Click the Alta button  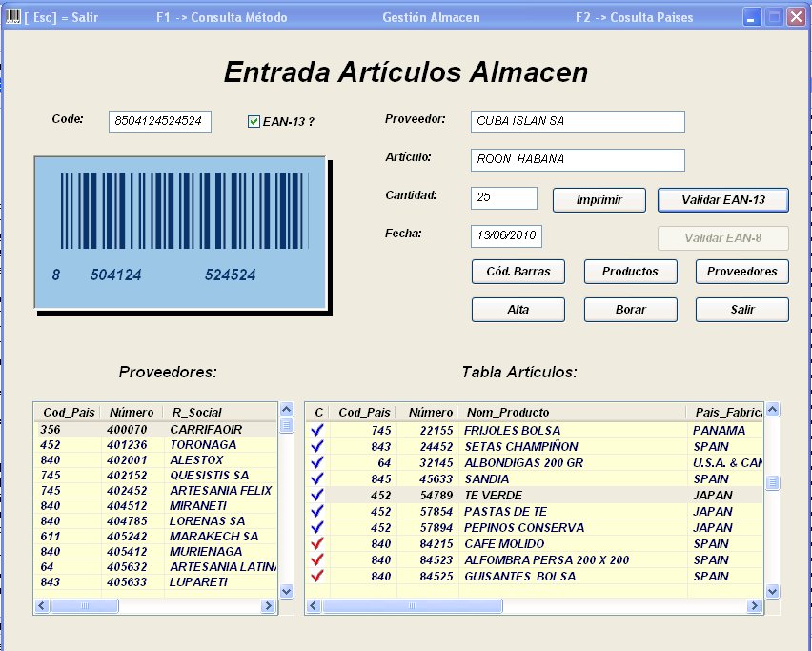518,310
